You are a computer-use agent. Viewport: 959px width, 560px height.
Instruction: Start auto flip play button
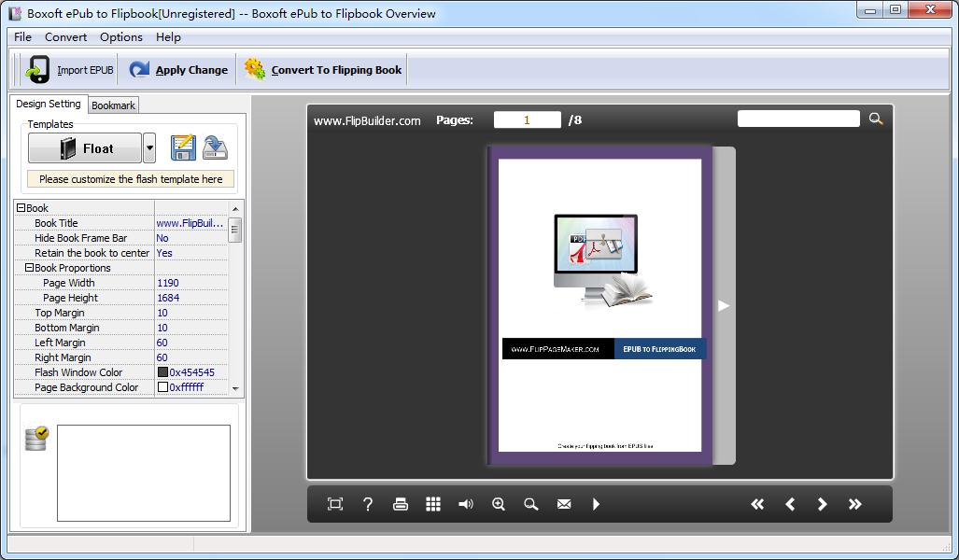(596, 504)
